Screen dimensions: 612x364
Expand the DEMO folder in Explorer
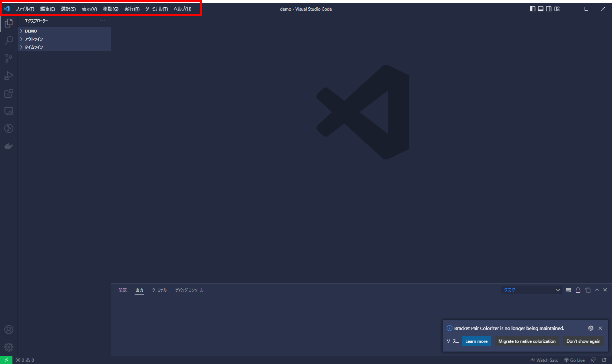coord(30,31)
